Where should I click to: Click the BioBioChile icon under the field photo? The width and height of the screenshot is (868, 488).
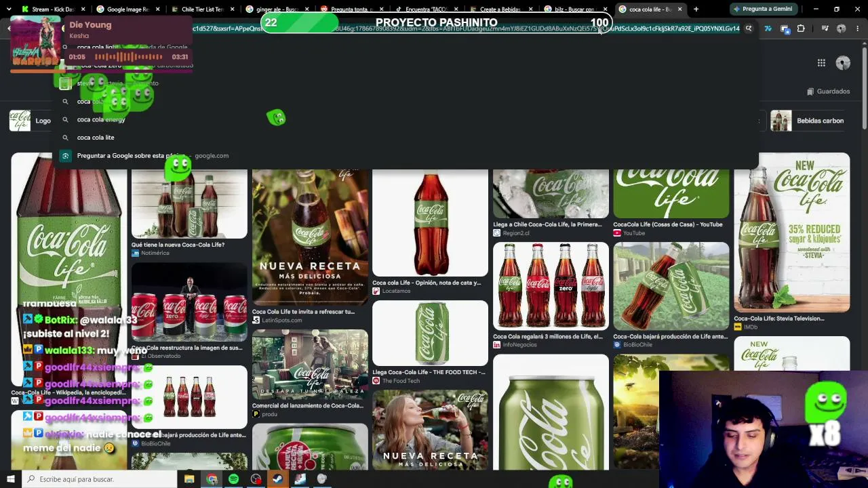click(x=617, y=345)
